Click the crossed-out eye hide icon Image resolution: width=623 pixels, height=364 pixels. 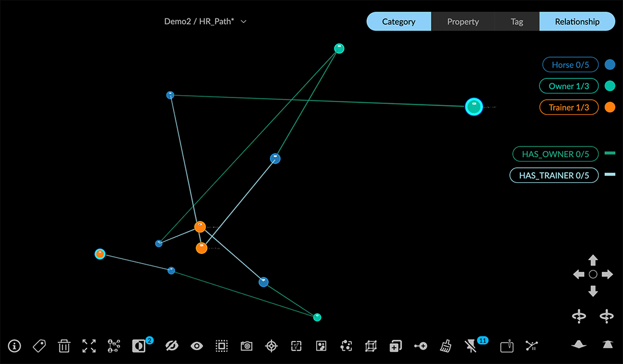click(x=172, y=346)
